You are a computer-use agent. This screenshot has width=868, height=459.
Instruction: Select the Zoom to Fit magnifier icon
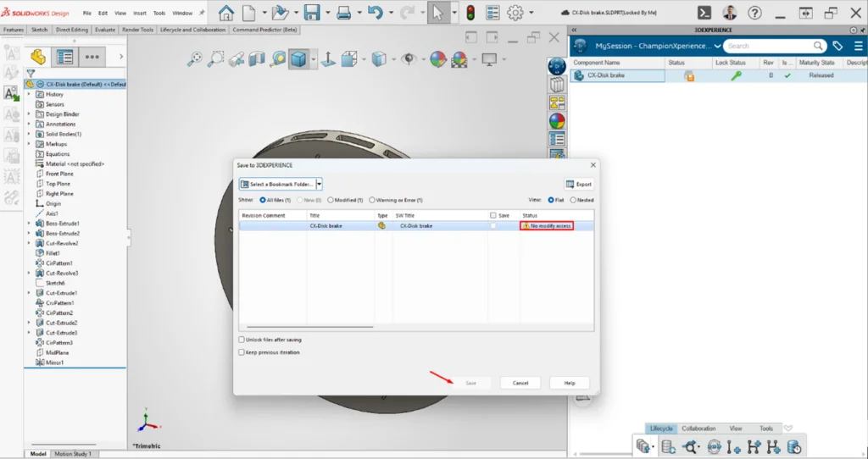tap(194, 58)
